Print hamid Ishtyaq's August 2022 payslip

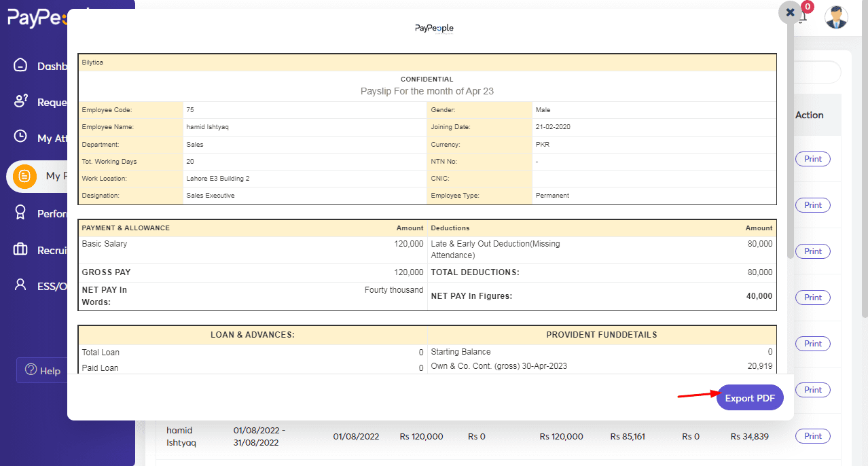(812, 435)
